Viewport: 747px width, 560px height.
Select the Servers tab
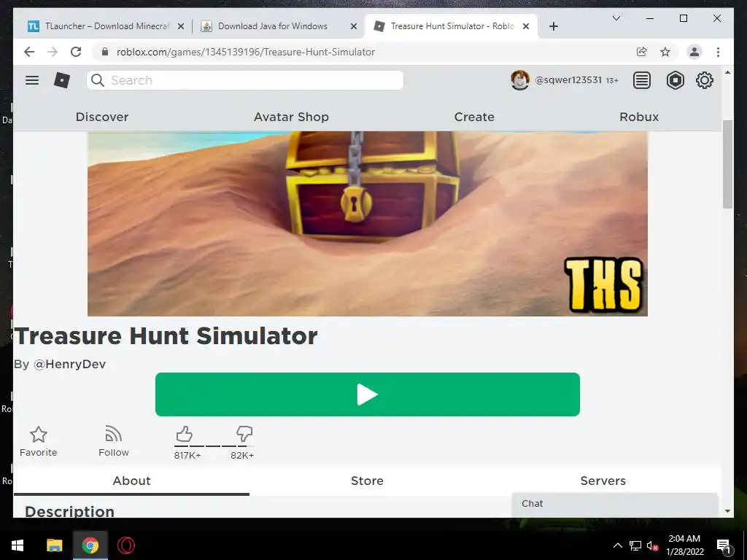[x=603, y=481]
